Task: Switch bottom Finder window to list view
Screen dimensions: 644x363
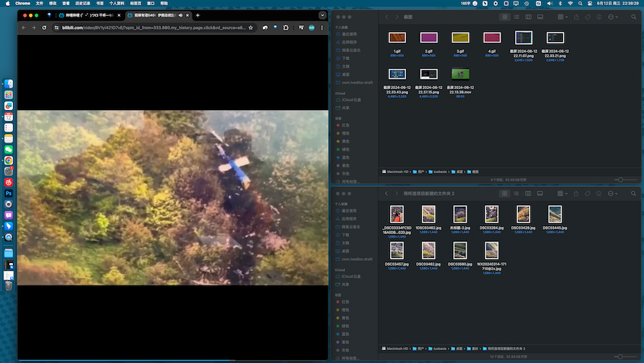Action: click(516, 193)
